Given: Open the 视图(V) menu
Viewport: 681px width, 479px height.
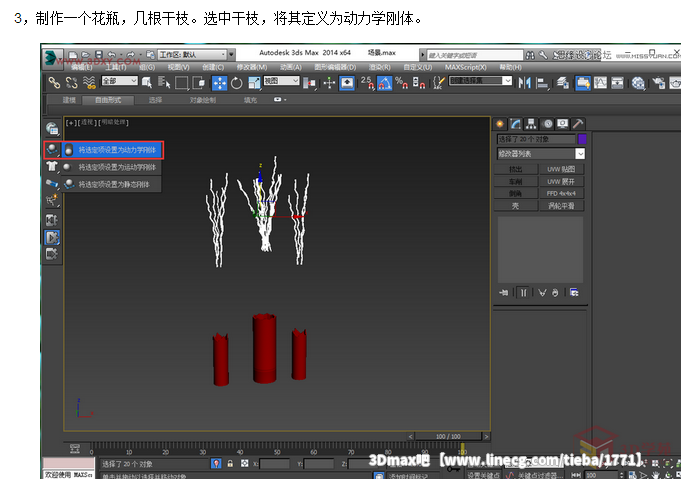Looking at the screenshot, I should (x=179, y=67).
